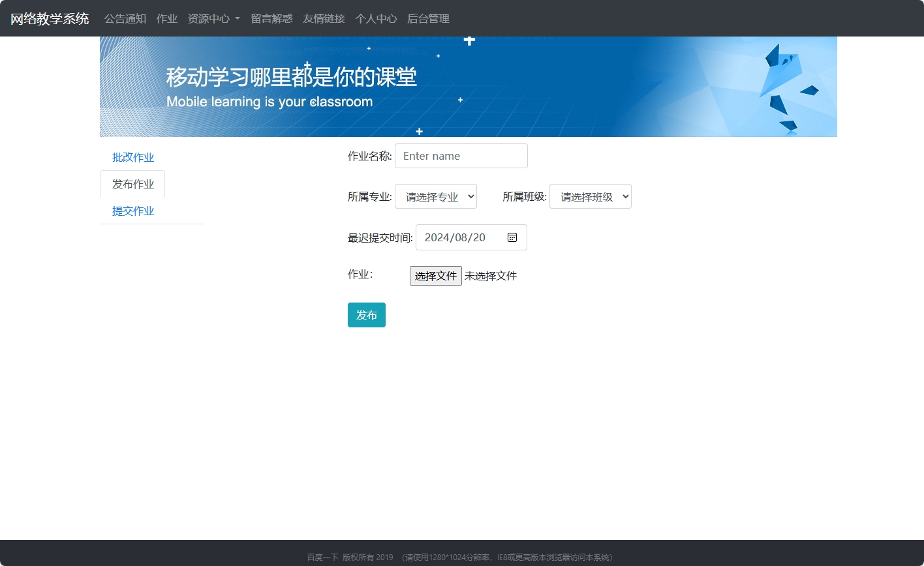Go to 后台管理

coord(428,18)
